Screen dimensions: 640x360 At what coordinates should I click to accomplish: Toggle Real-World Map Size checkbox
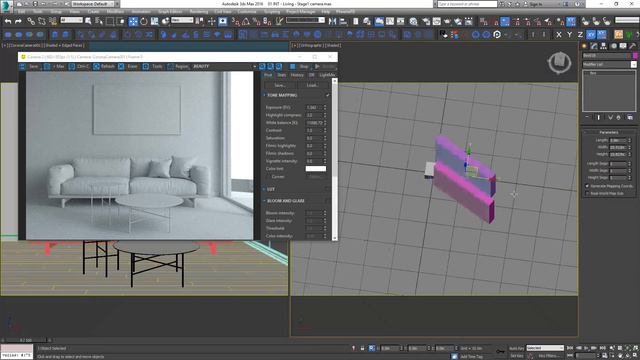[587, 193]
